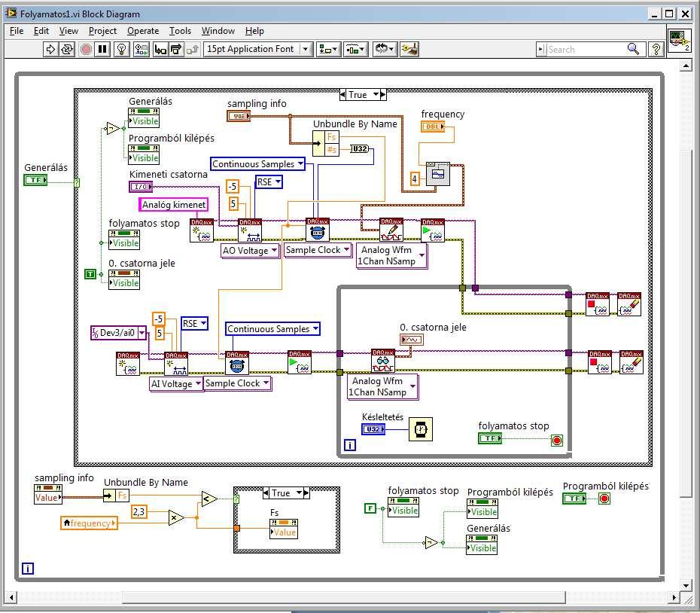The height and width of the screenshot is (613, 700).
Task: Select the DAQmx Write pencil node
Action: tap(391, 230)
